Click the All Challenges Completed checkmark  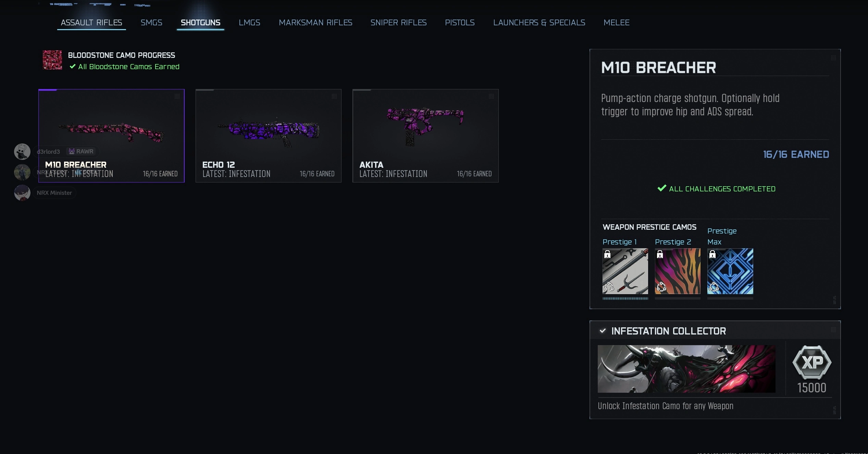click(x=662, y=188)
